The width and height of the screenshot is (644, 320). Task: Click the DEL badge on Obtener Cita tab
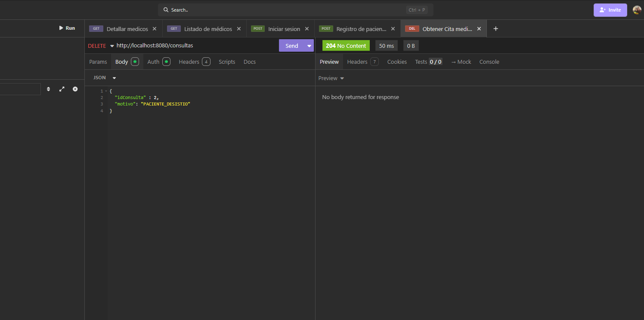(x=412, y=29)
